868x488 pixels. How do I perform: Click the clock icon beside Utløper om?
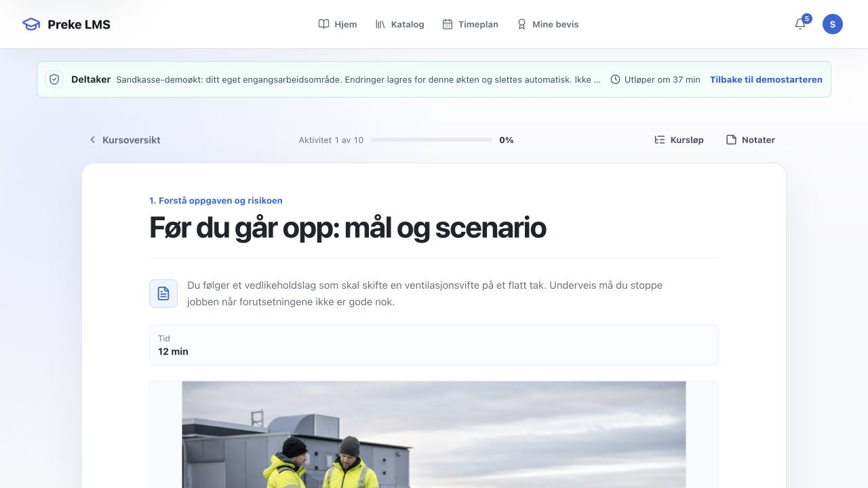click(616, 79)
